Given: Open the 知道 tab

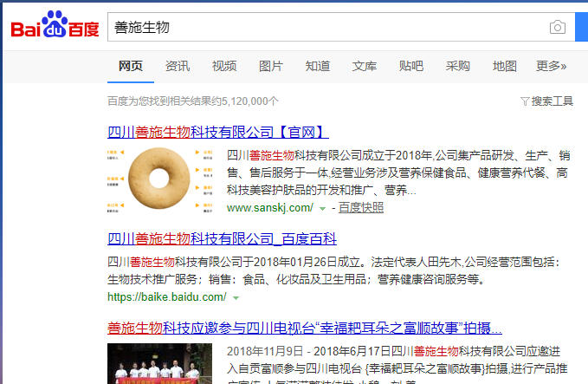Looking at the screenshot, I should pos(318,66).
